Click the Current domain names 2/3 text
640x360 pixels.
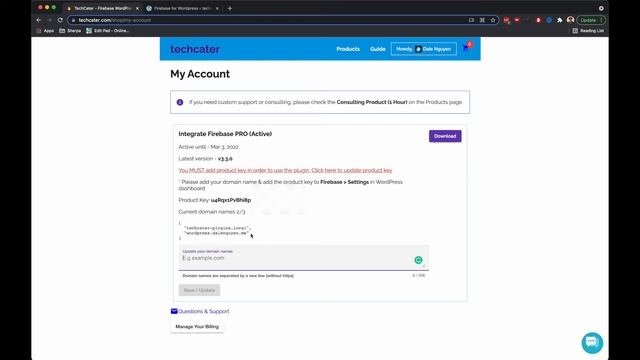(212, 212)
